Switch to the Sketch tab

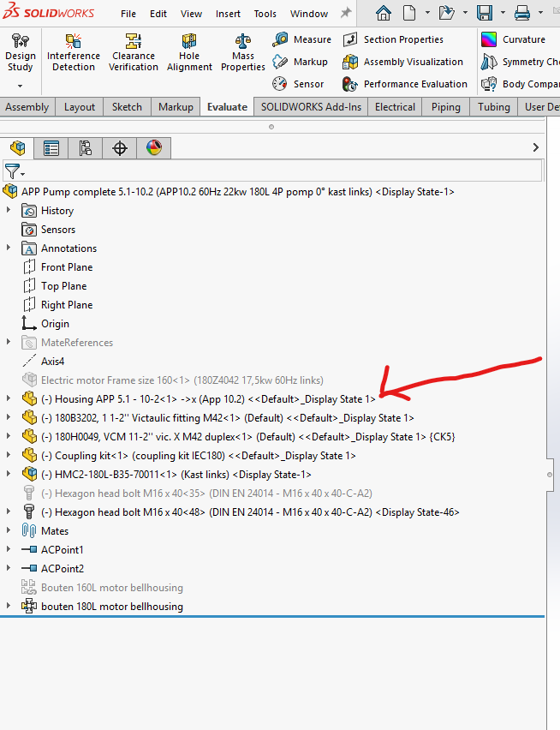[x=127, y=107]
